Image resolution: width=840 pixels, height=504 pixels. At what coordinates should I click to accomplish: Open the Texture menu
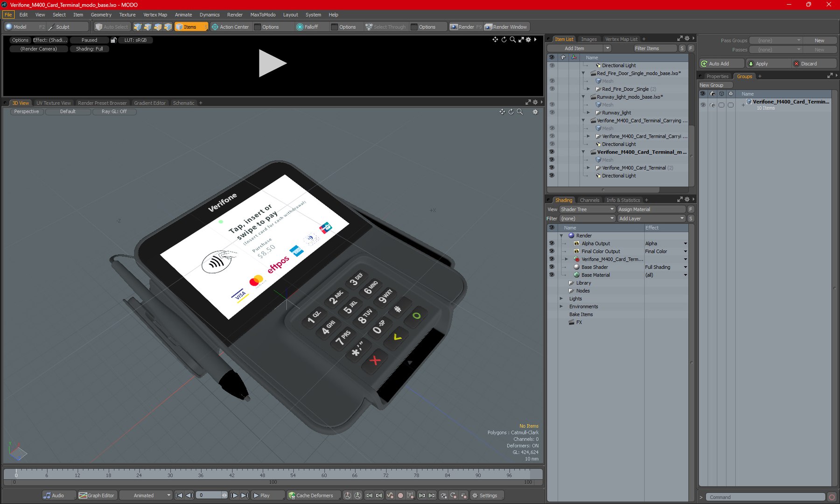[x=127, y=14]
